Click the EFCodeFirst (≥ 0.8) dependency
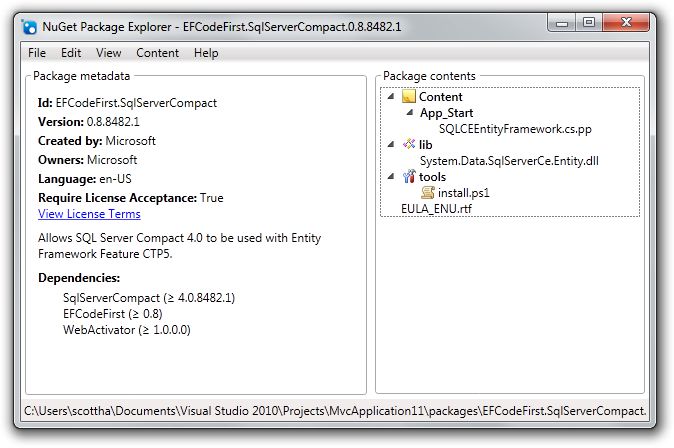Image resolution: width=674 pixels, height=448 pixels. click(113, 314)
